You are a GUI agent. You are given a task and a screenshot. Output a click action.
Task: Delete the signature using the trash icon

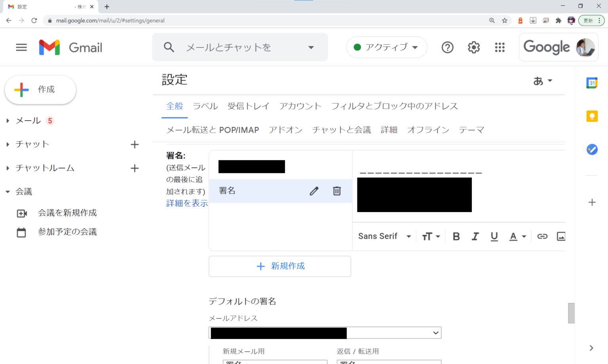tap(337, 191)
